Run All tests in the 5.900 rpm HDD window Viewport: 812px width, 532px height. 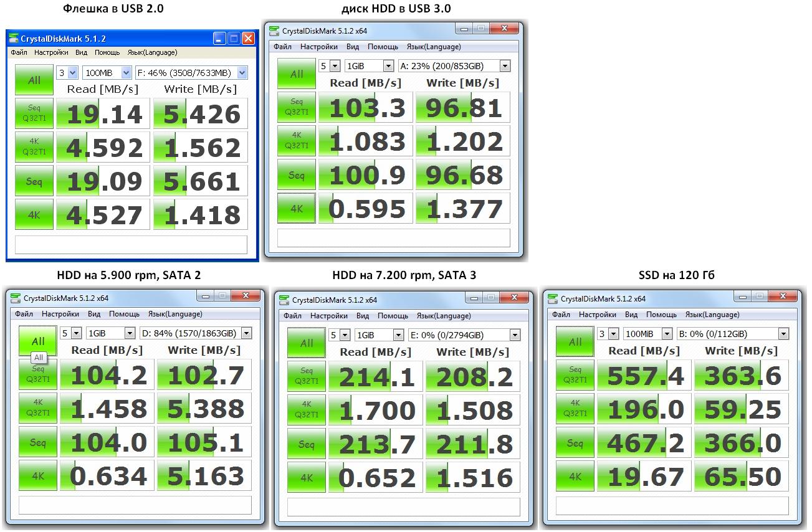[x=38, y=341]
